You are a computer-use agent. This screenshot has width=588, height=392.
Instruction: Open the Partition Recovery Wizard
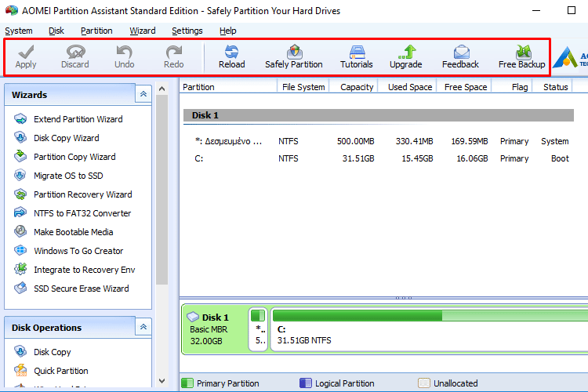(x=73, y=194)
